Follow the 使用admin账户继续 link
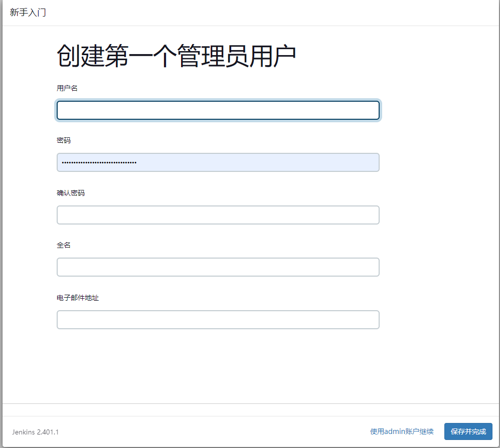Image resolution: width=500 pixels, height=448 pixels. (402, 431)
